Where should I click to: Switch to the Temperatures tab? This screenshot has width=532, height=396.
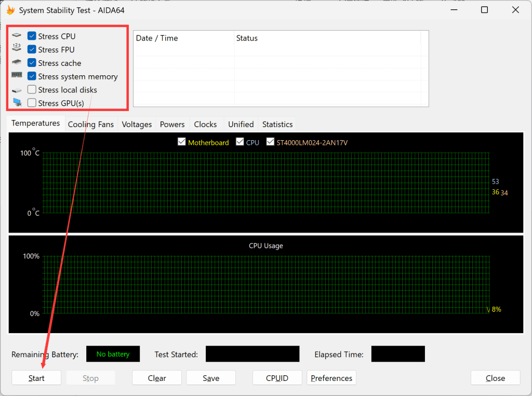tap(36, 124)
